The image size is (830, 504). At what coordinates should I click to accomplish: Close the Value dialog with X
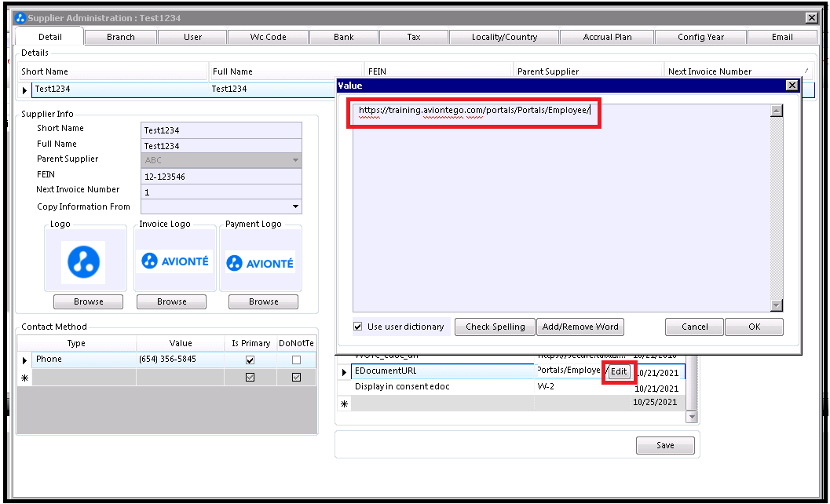[x=792, y=86]
